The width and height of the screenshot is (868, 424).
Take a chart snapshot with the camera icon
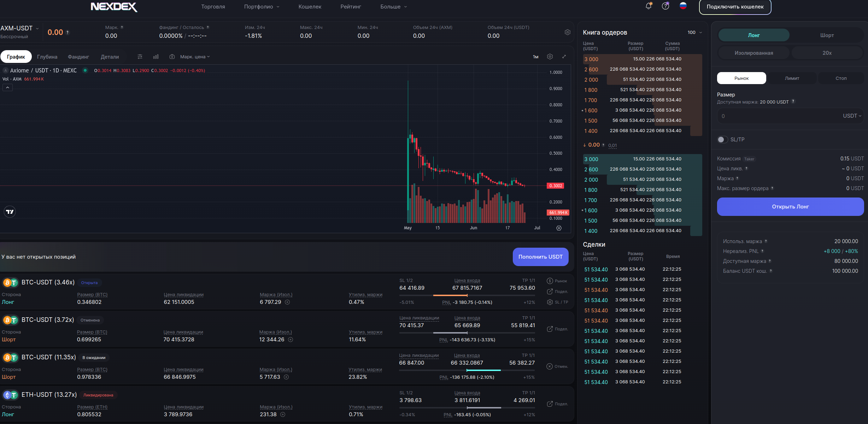point(172,57)
